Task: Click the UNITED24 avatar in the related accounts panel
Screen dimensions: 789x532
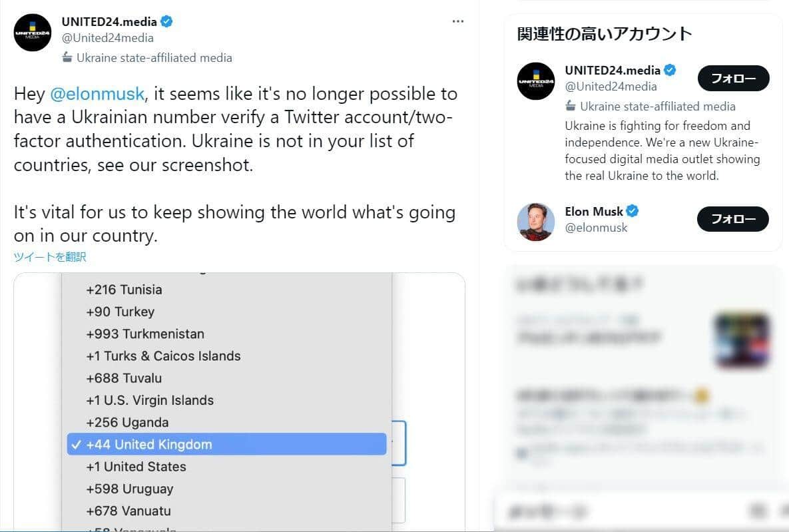Action: coord(535,81)
